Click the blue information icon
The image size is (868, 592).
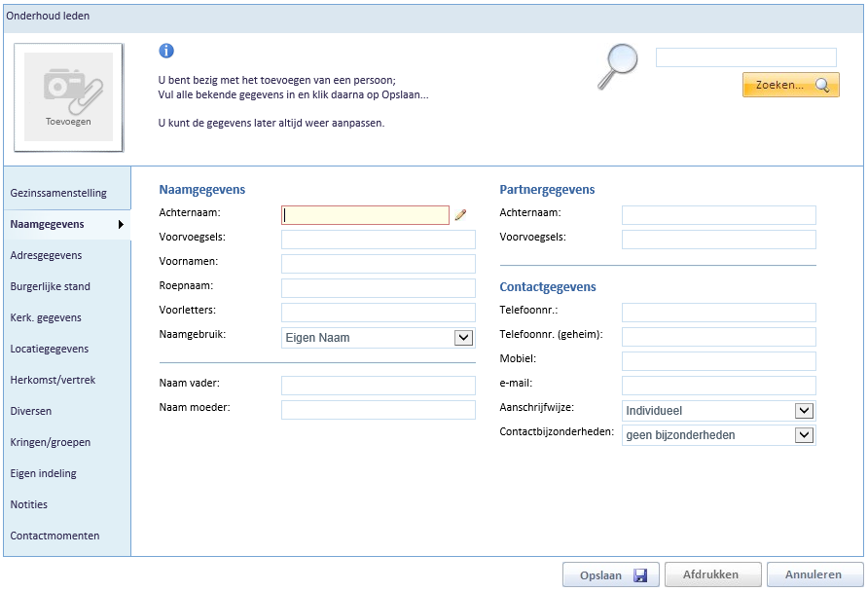tap(166, 51)
